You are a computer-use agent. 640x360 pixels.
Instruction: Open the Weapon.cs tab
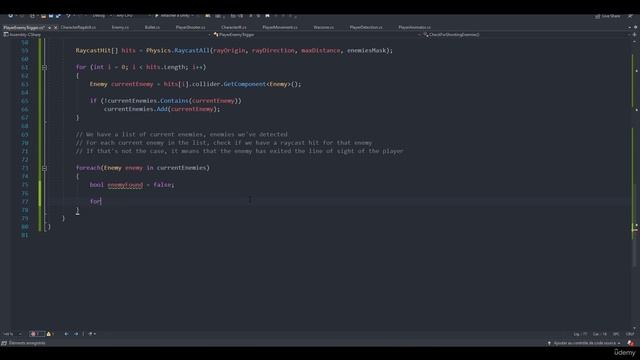(324, 27)
